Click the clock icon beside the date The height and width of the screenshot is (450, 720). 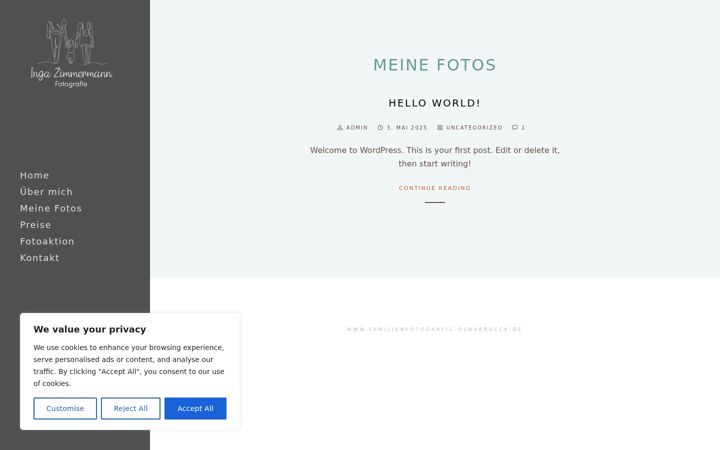pos(380,128)
